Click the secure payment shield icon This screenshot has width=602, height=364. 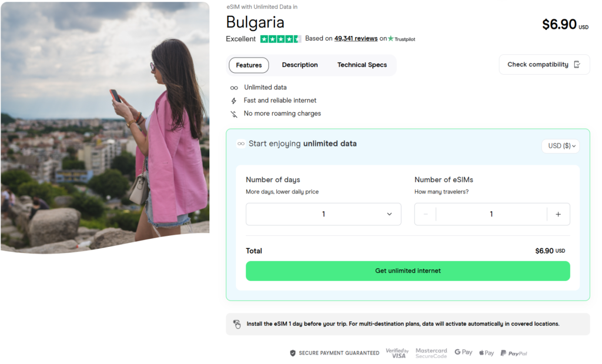[292, 353]
